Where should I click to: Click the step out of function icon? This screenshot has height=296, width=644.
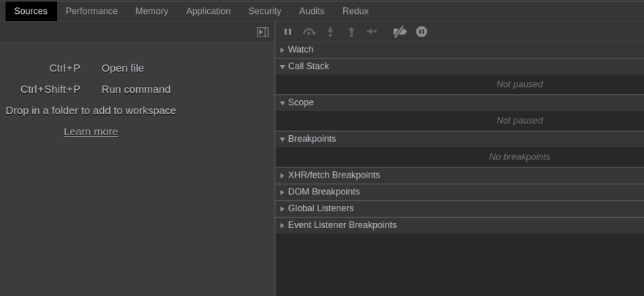click(x=351, y=32)
